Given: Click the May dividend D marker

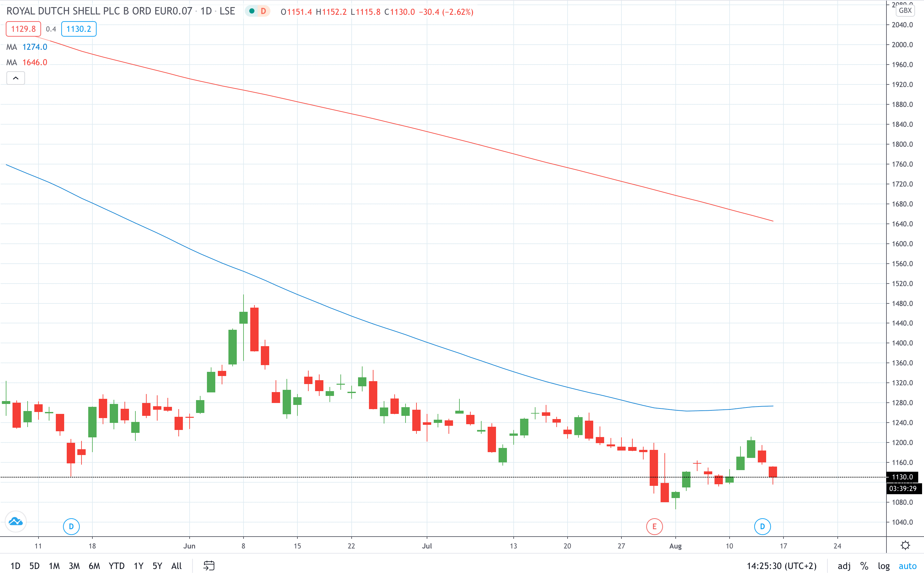Looking at the screenshot, I should [71, 527].
